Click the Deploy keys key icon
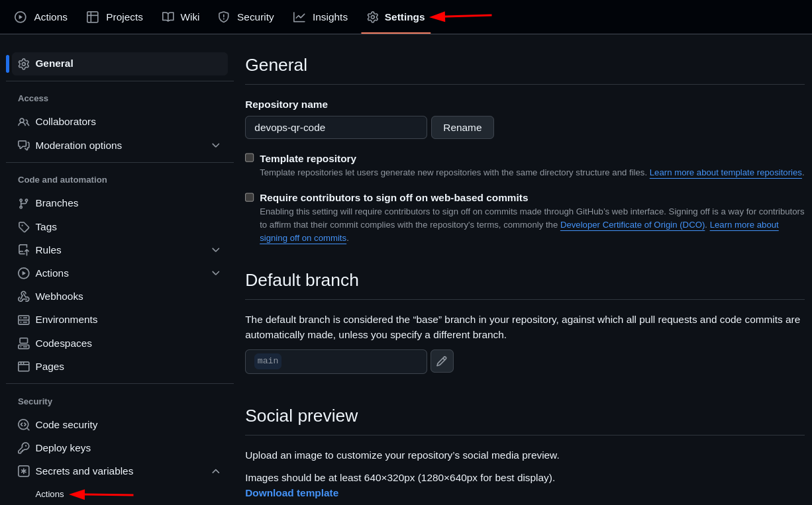The height and width of the screenshot is (505, 812). pos(24,448)
